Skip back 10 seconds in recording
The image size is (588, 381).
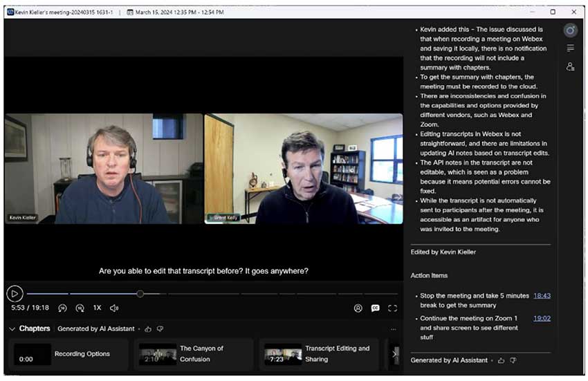(x=62, y=308)
